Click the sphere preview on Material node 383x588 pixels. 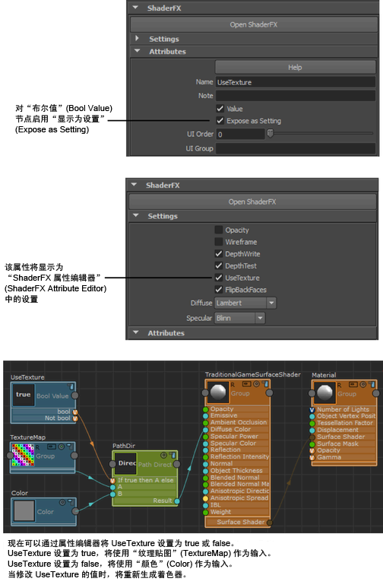click(324, 393)
